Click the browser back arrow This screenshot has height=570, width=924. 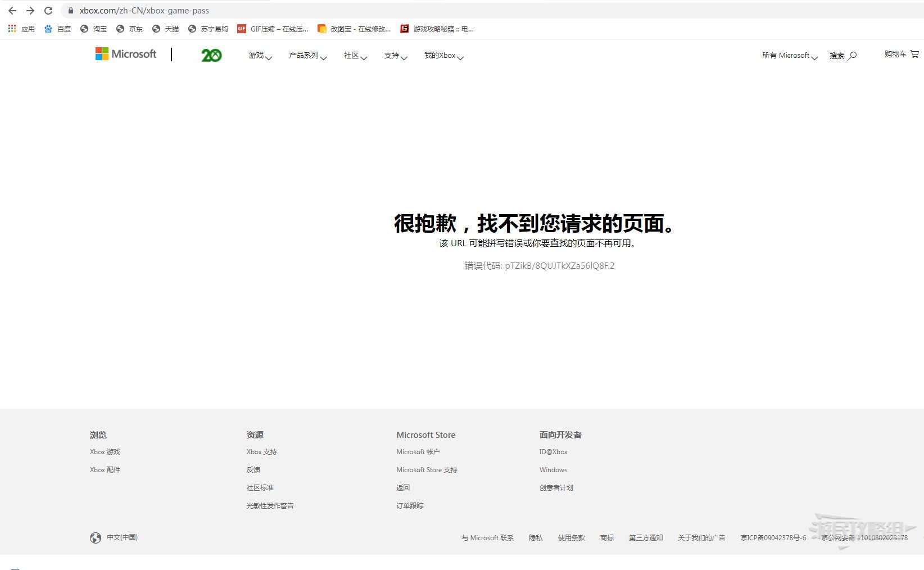pos(12,11)
